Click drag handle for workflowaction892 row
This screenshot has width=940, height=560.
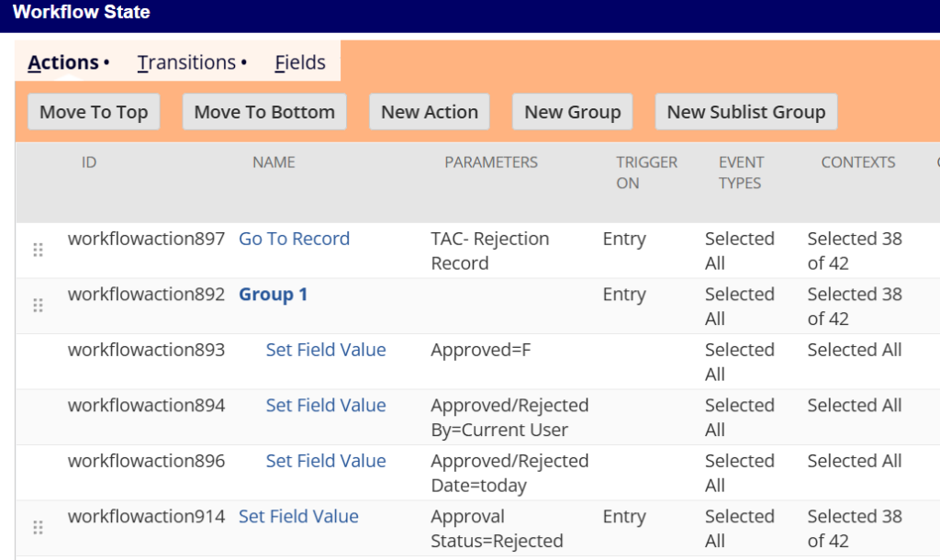point(38,306)
